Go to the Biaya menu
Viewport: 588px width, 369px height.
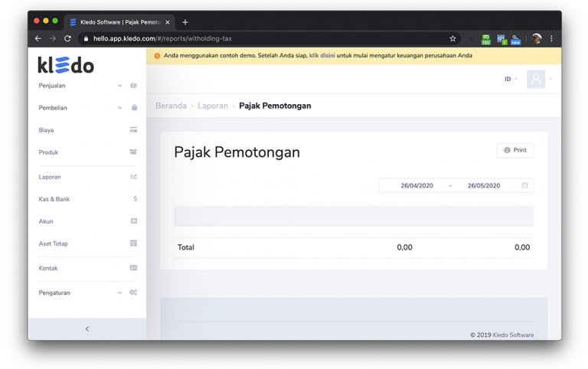point(46,129)
